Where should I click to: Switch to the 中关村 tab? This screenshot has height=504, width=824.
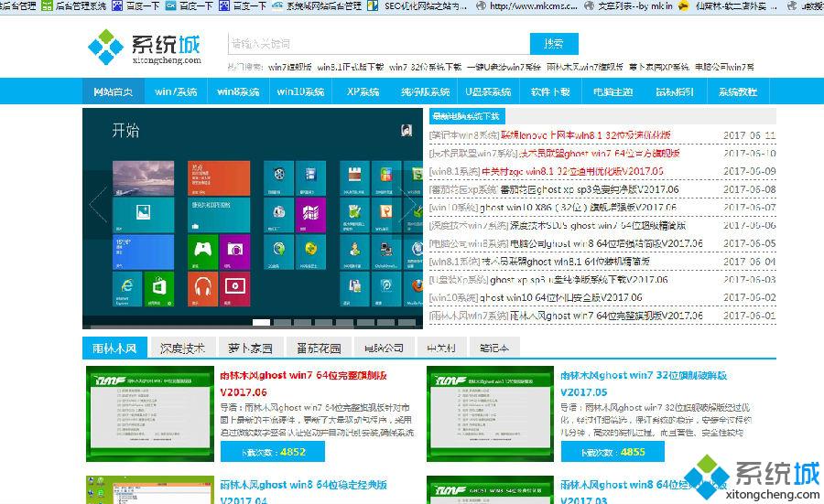(441, 349)
